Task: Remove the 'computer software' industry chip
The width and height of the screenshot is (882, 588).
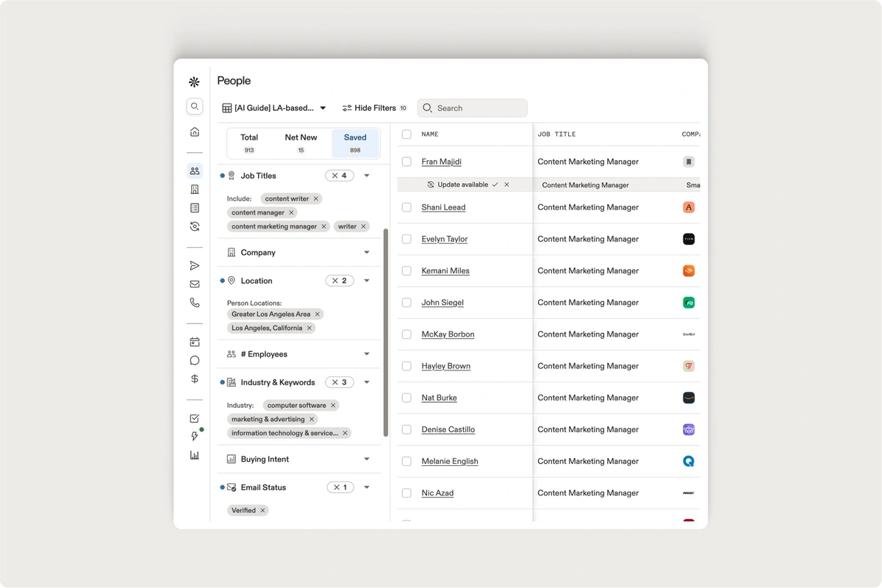Action: (333, 405)
